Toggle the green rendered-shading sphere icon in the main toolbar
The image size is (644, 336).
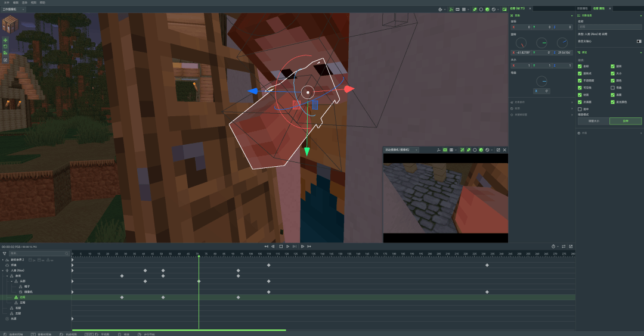pyautogui.click(x=487, y=10)
